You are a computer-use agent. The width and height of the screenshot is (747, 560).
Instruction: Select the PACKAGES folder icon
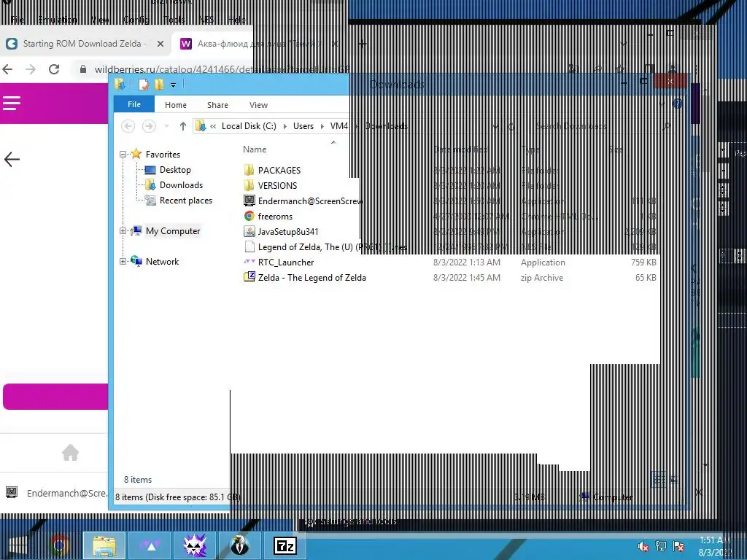tap(249, 170)
